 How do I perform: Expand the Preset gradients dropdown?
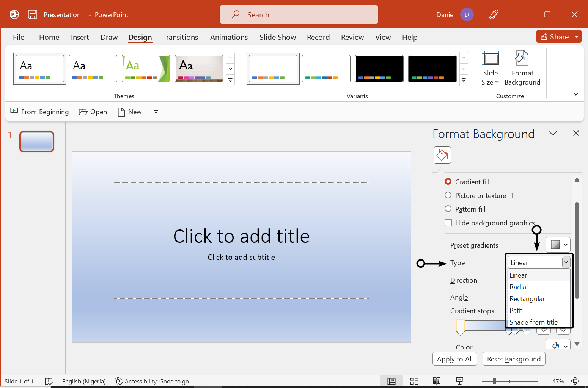click(558, 245)
